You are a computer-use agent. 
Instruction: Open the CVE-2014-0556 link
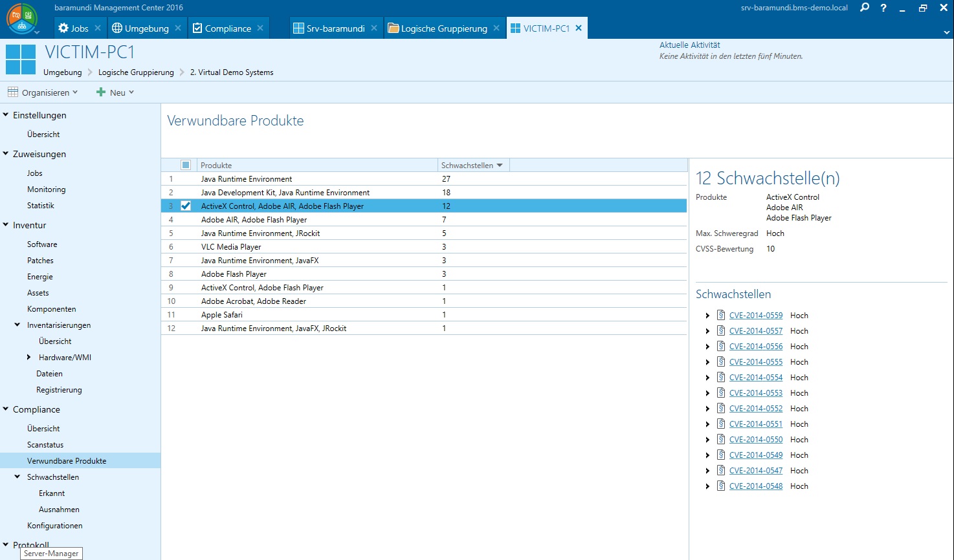(x=756, y=347)
